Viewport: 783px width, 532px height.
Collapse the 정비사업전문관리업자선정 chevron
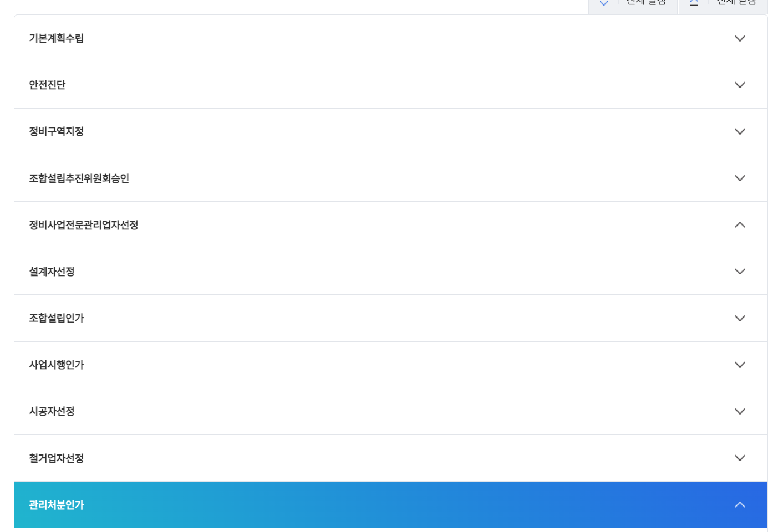740,224
